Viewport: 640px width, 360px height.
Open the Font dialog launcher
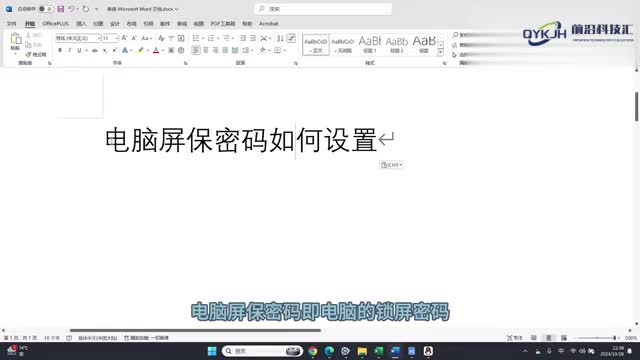tap(186, 63)
